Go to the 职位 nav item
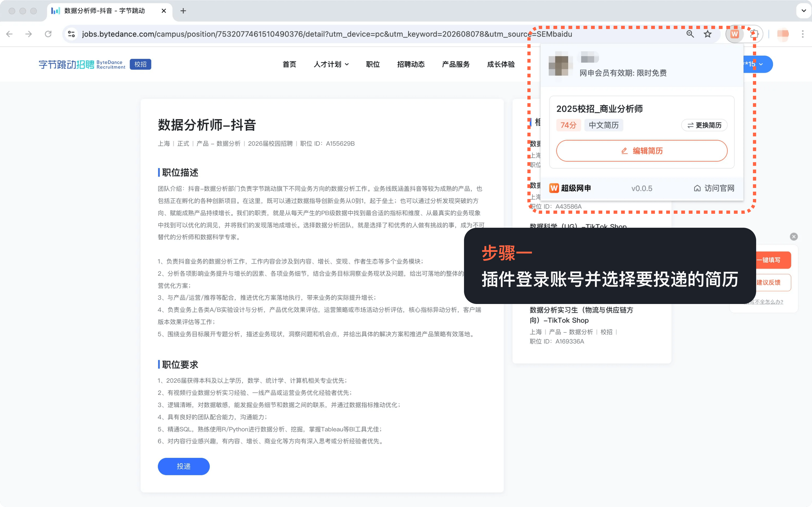 pos(373,64)
